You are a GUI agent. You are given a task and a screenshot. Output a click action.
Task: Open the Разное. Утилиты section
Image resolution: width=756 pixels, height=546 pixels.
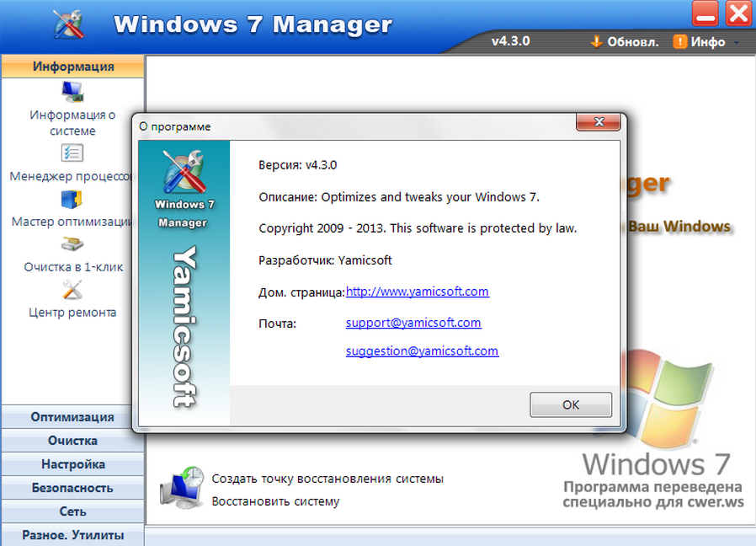(72, 535)
